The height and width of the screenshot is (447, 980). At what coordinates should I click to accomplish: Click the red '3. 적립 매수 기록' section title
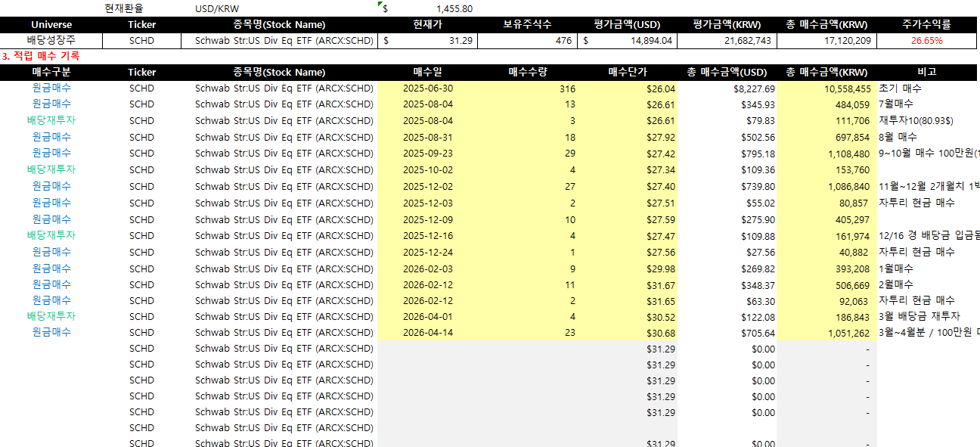41,56
